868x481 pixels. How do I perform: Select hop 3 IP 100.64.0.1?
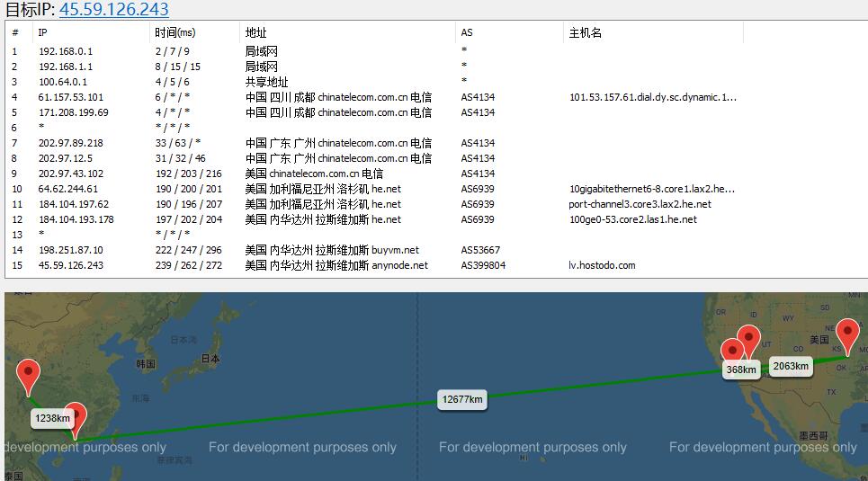click(x=63, y=82)
